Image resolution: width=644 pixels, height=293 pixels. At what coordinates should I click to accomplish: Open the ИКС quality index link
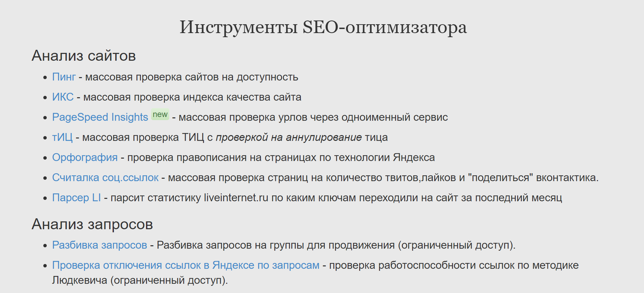click(63, 97)
